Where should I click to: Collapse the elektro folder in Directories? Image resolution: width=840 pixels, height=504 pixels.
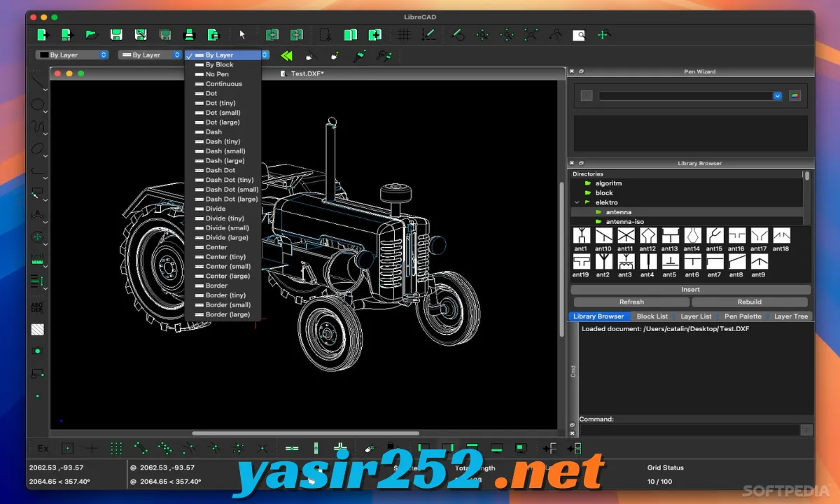(x=577, y=202)
